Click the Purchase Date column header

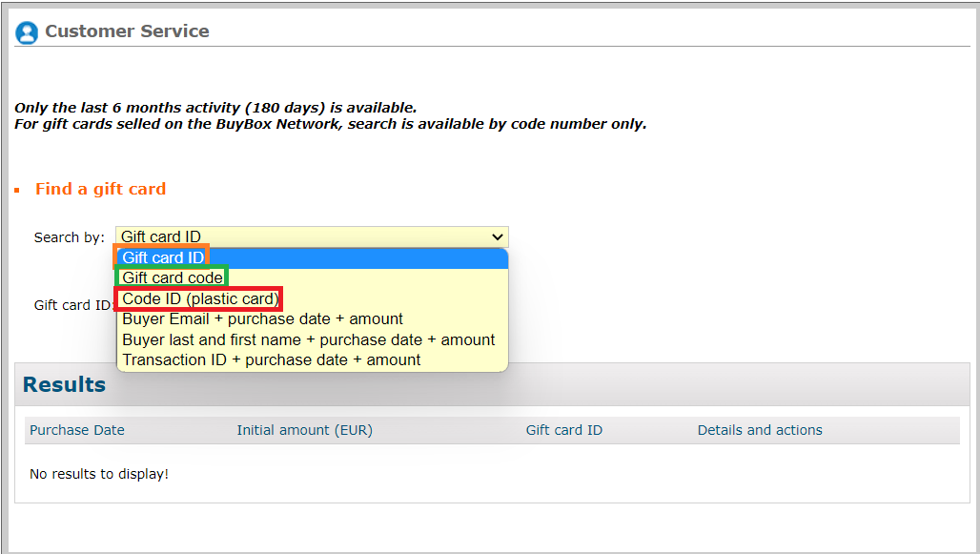pyautogui.click(x=77, y=430)
